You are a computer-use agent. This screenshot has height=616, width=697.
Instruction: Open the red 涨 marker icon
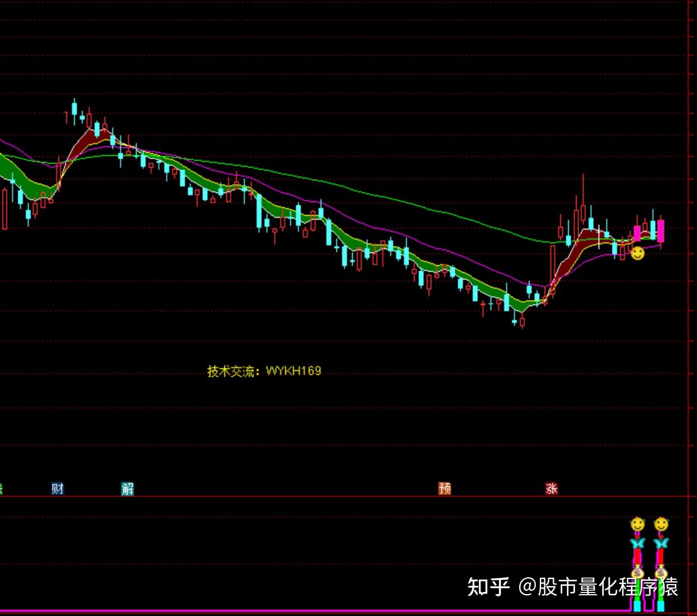[x=552, y=488]
